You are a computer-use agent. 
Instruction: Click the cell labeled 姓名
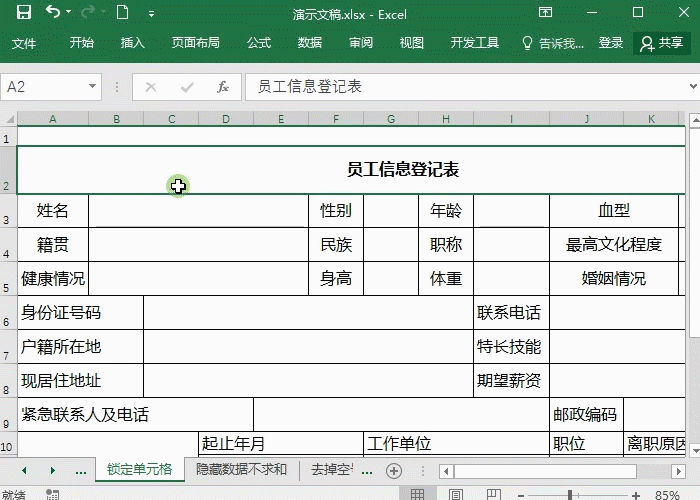[53, 210]
